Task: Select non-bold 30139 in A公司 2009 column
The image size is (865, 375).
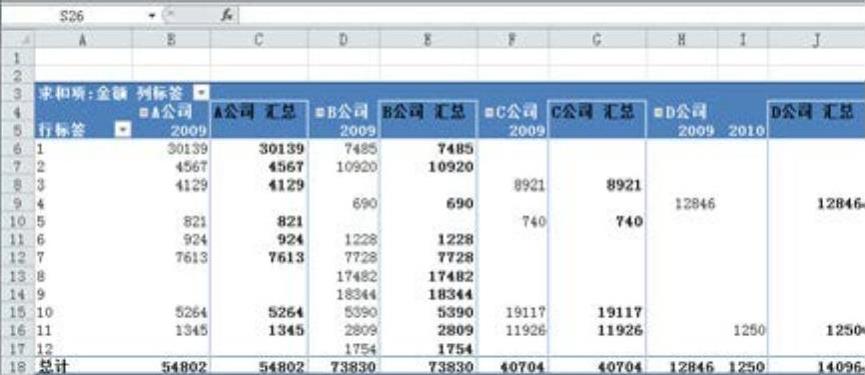Action: tap(187, 148)
